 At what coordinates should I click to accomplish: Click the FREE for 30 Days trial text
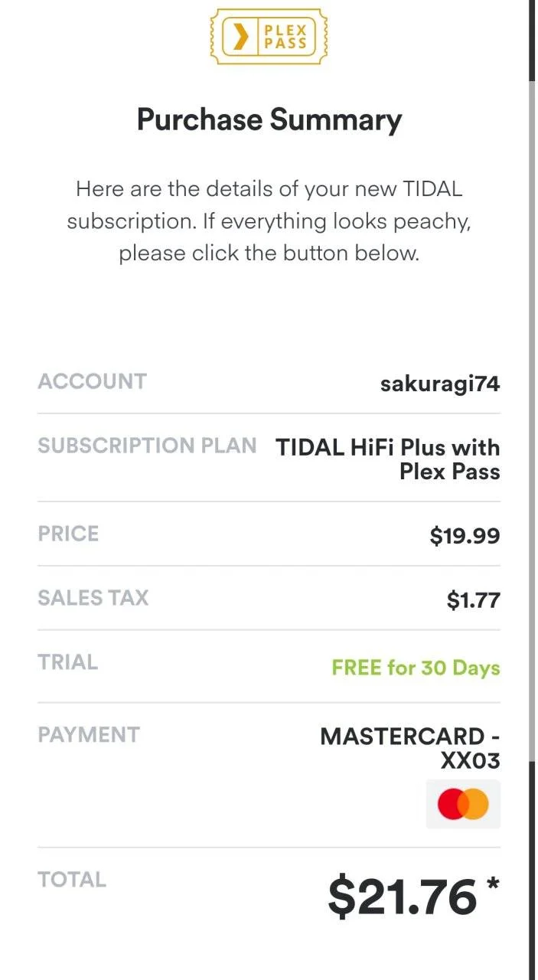coord(416,668)
